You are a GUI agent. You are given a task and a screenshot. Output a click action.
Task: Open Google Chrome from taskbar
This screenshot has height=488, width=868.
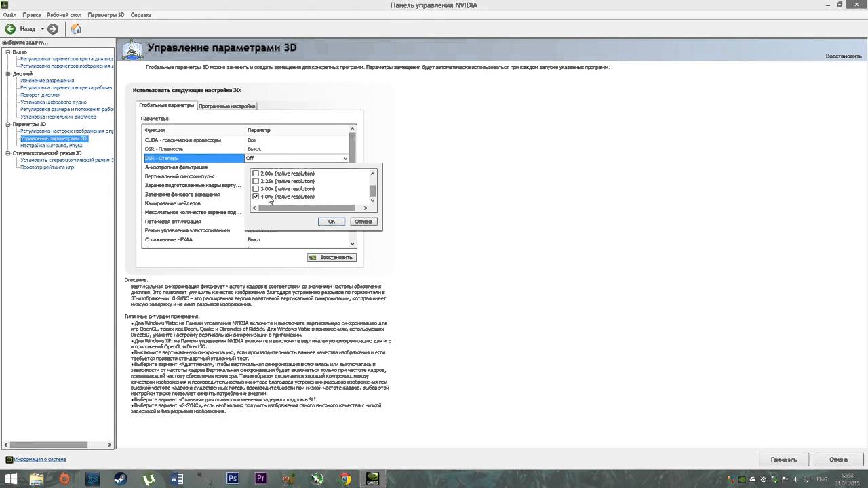[x=345, y=479]
